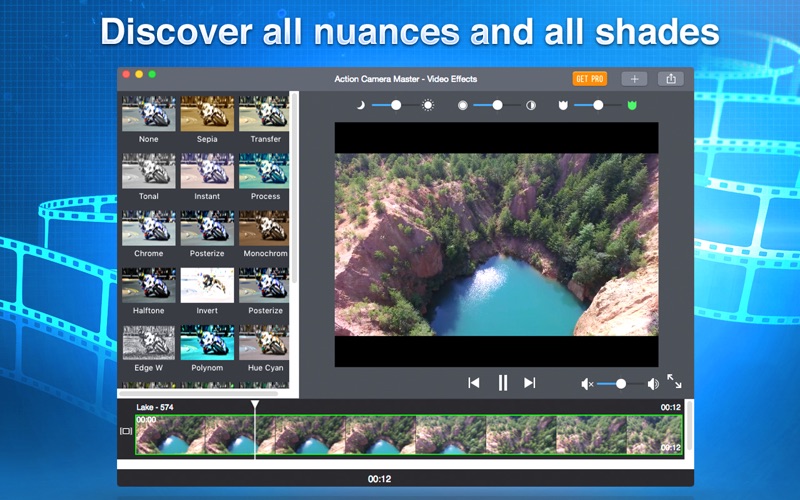800x500 pixels.
Task: Skip to next frame button
Action: click(530, 383)
